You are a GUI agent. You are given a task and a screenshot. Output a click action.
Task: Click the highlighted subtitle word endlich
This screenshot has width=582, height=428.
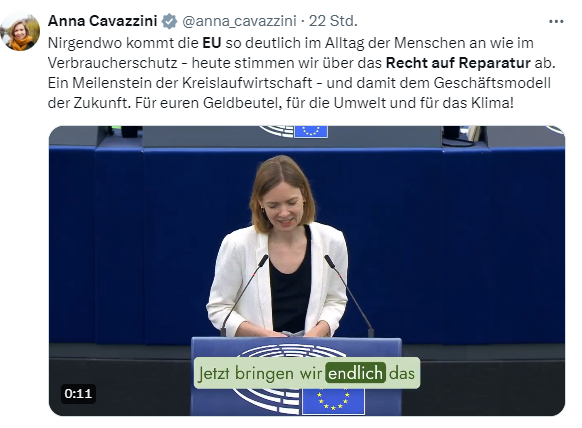(x=355, y=373)
